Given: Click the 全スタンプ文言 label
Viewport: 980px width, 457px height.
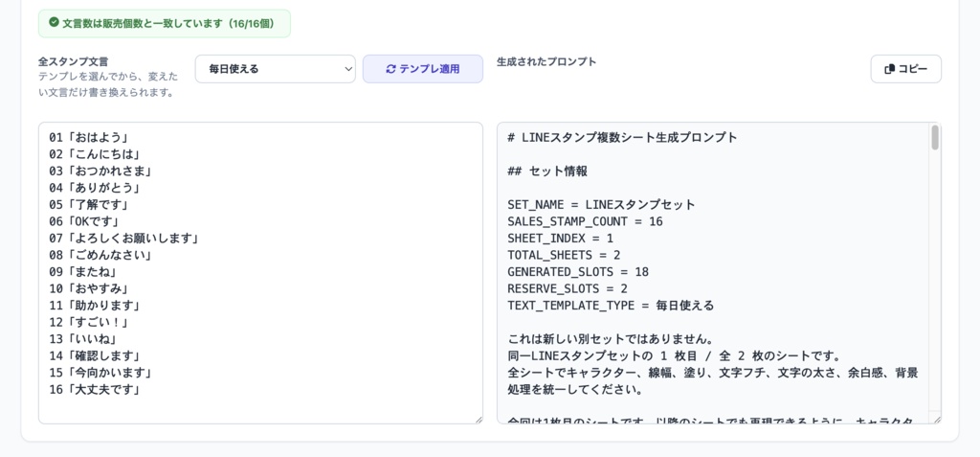Looking at the screenshot, I should click(73, 62).
